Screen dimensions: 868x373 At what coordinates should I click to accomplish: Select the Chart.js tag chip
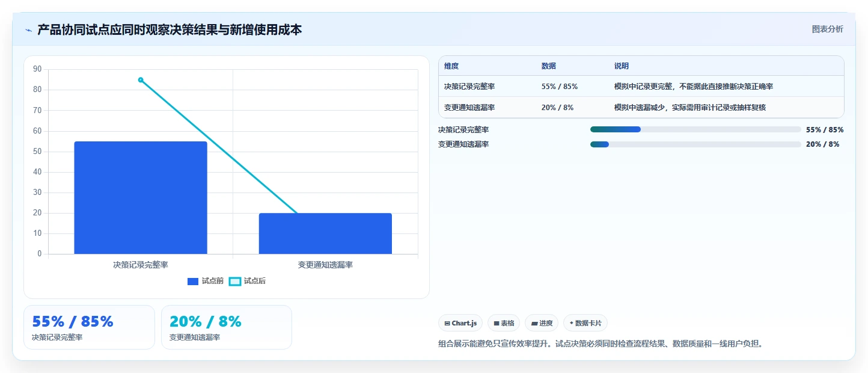460,323
